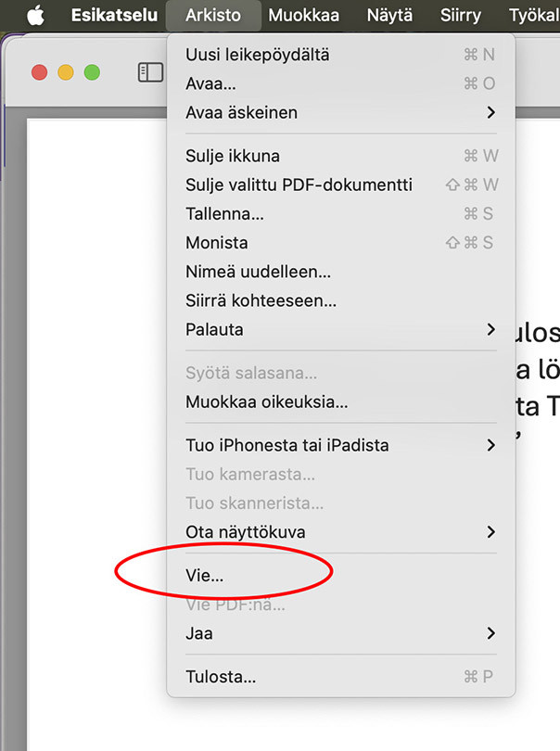Expand the Jaa submenu
The width and height of the screenshot is (560, 751).
coord(199,634)
